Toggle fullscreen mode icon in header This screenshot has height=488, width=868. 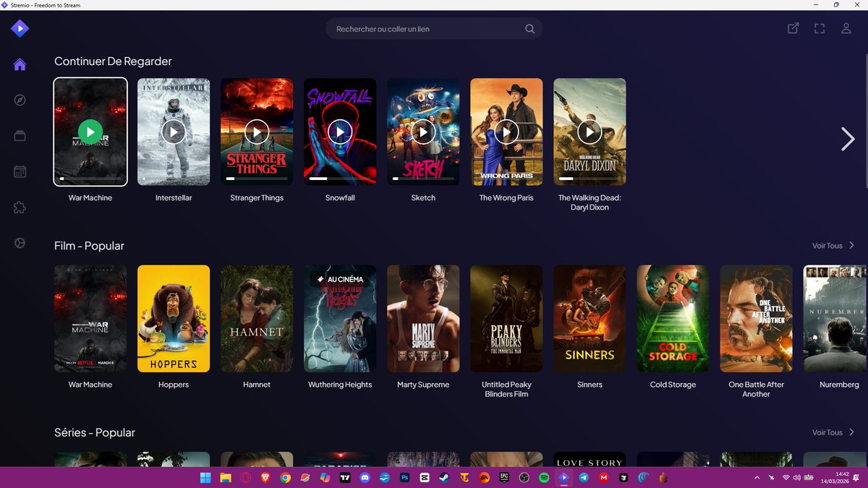820,29
